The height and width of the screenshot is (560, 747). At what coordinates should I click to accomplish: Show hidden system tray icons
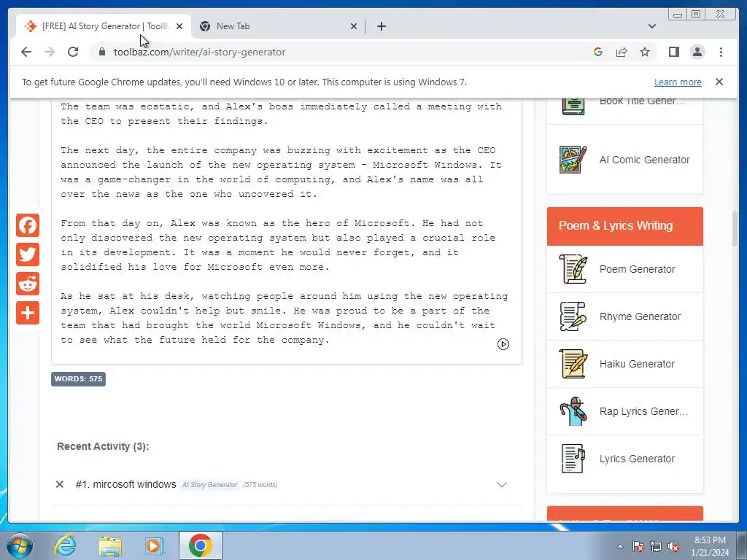(620, 546)
